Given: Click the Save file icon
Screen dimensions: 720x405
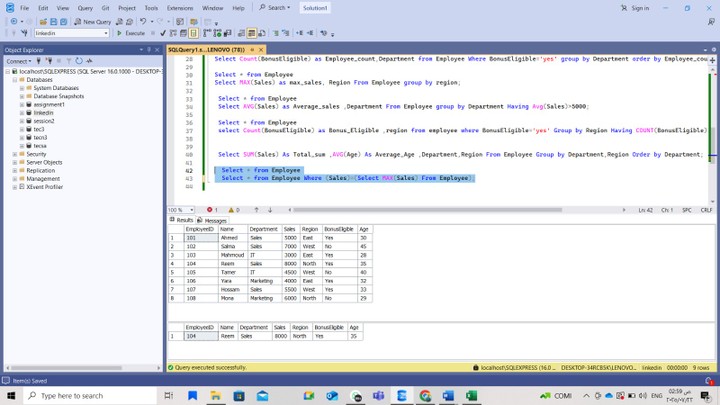Looking at the screenshot, I should (x=53, y=21).
